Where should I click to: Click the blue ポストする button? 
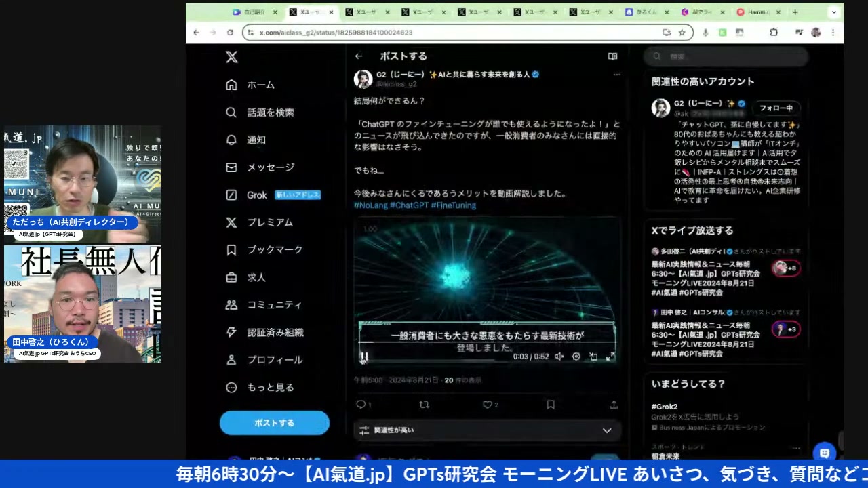(x=275, y=423)
